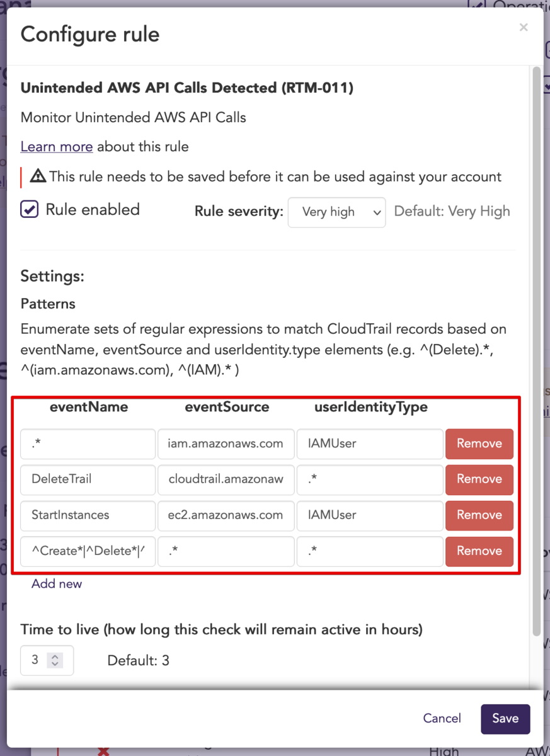Edit the StartInstances eventName field
This screenshot has width=550, height=756.
tap(88, 515)
